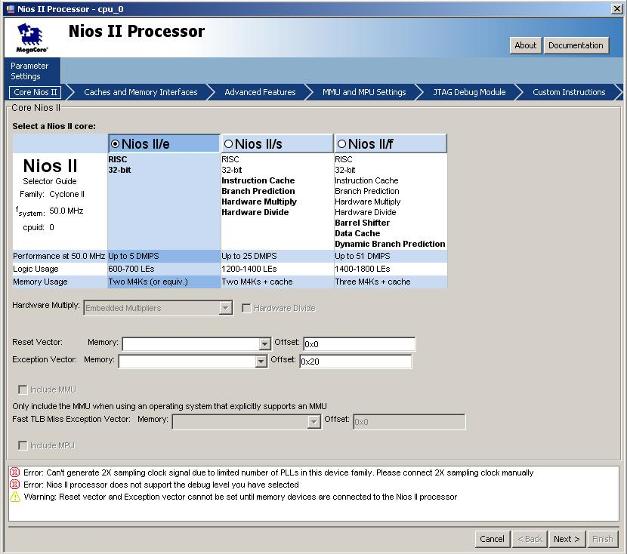The height and width of the screenshot is (554, 627).
Task: Click the About button
Action: (x=525, y=46)
